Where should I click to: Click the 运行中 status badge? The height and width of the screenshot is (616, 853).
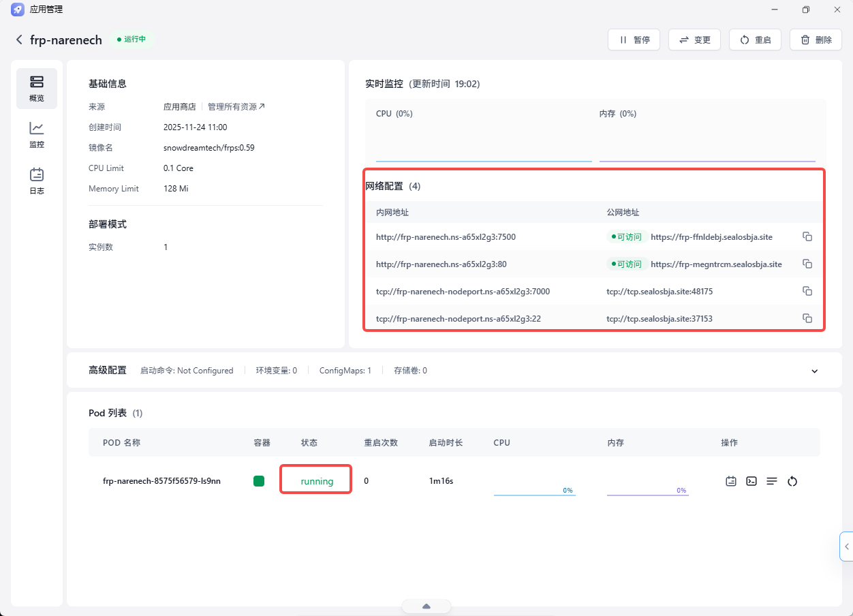[x=131, y=40]
